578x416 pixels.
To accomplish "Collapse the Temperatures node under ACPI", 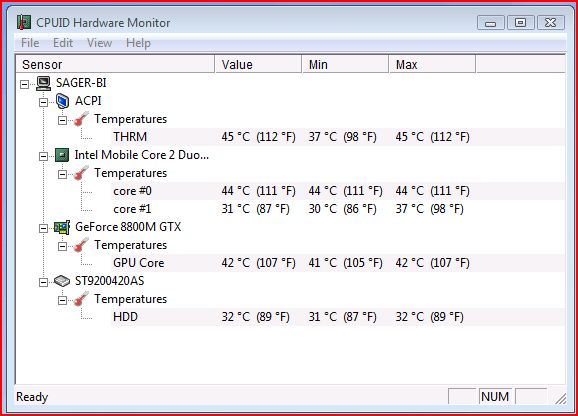I will point(63,120).
